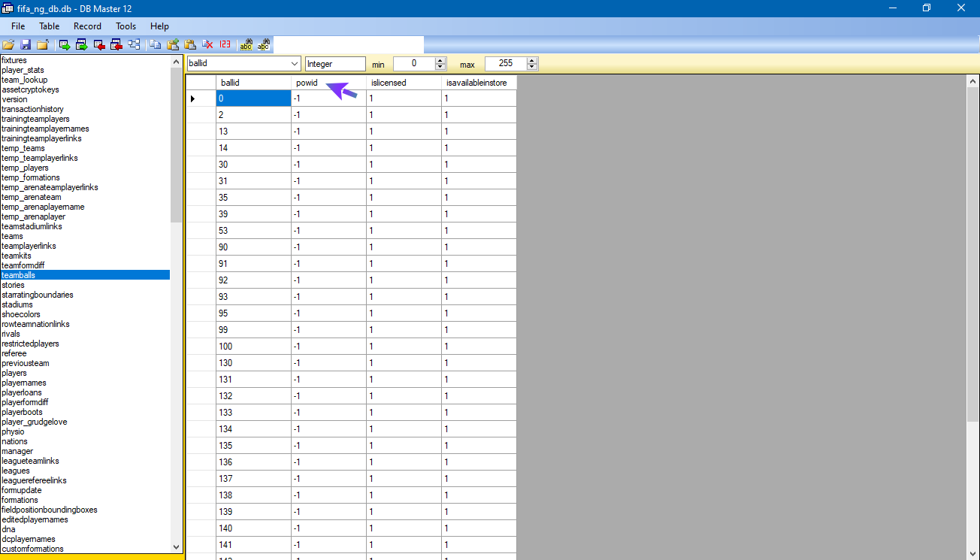Click the islicensed cell in row 35
Viewport: 980px width, 560px height.
404,198
